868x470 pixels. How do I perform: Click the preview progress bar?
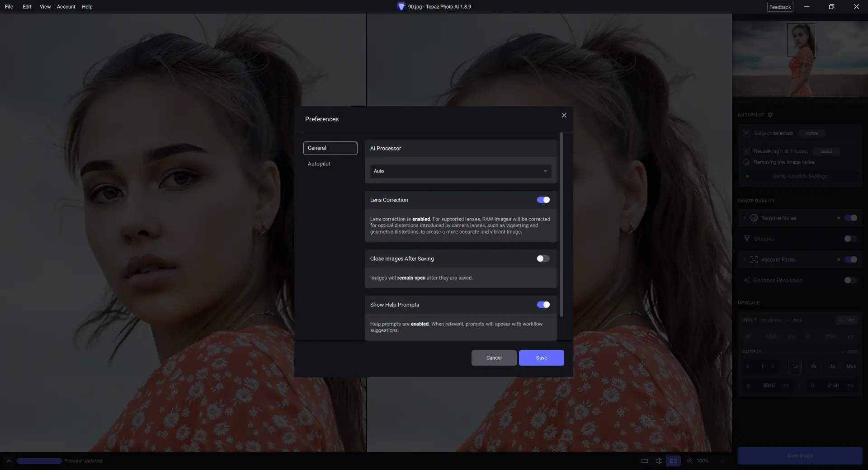[39, 461]
